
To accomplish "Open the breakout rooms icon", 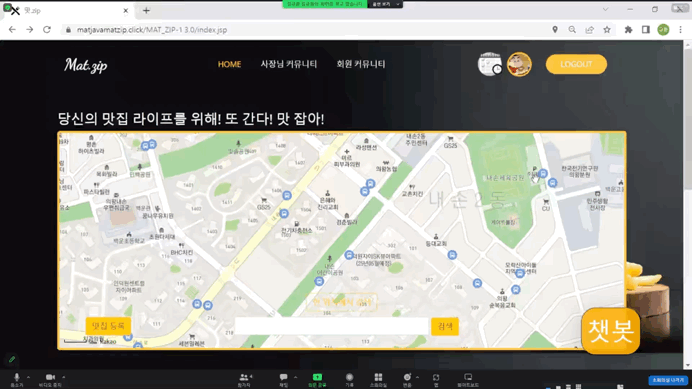I will [378, 379].
